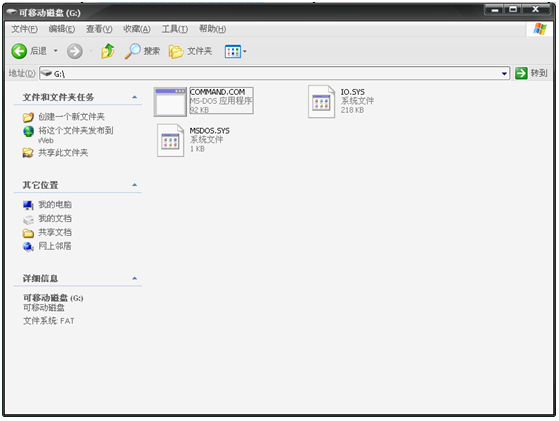Click the 218 KB size text
Image resolution: width=559 pixels, height=421 pixels.
pyautogui.click(x=352, y=110)
